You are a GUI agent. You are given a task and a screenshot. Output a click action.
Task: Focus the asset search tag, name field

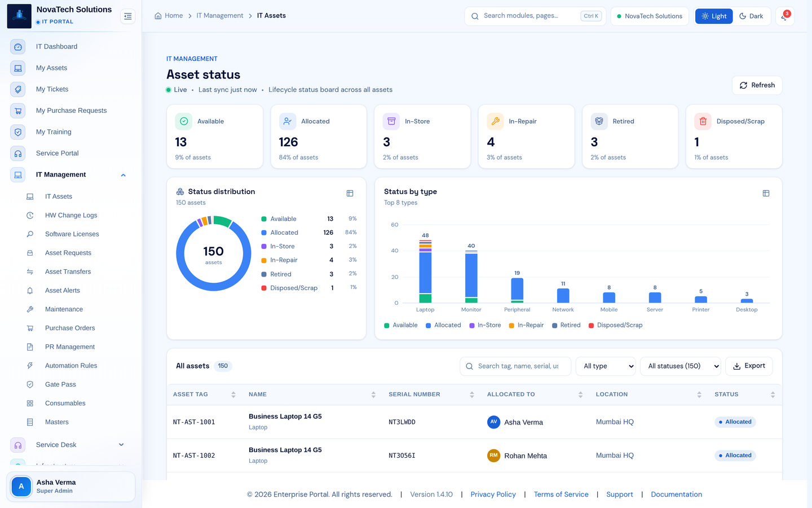[x=515, y=366]
